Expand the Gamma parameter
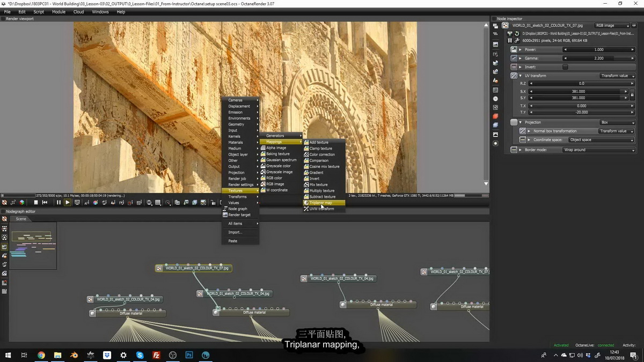This screenshot has width=644, height=362. 520,58
